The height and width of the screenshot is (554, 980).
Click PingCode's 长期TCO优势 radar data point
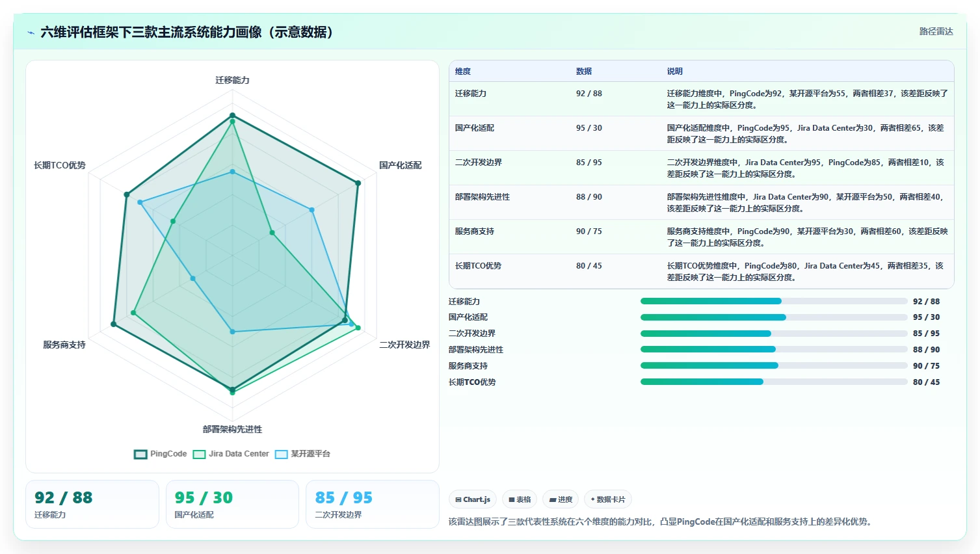pyautogui.click(x=127, y=194)
